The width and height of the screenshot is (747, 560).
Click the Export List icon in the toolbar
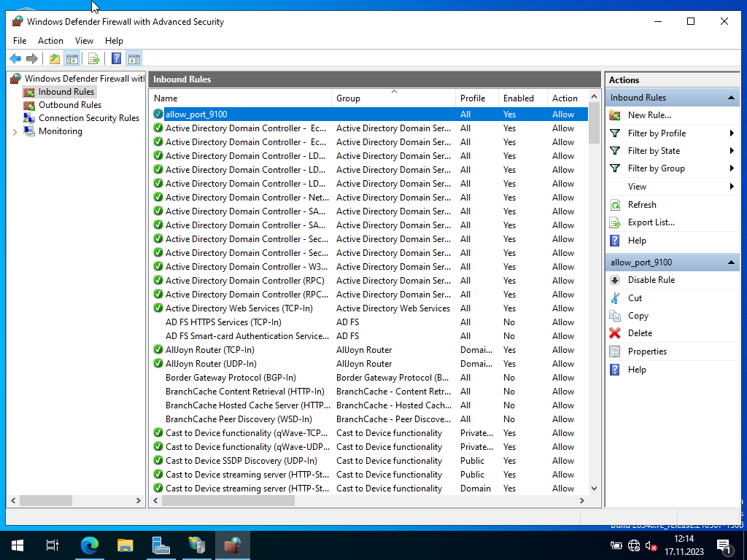coord(94,58)
